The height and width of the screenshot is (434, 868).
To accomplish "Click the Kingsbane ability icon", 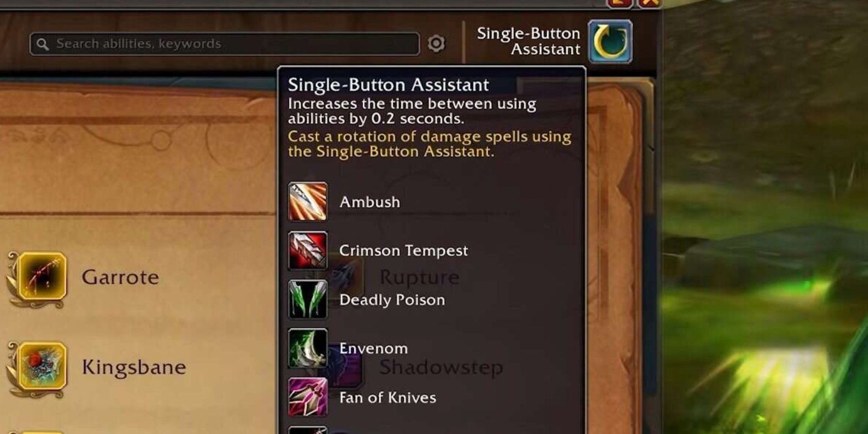I will click(x=42, y=367).
